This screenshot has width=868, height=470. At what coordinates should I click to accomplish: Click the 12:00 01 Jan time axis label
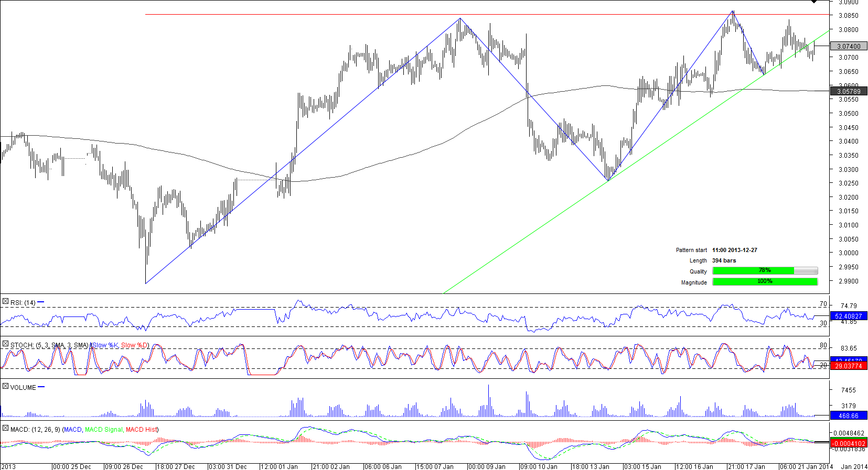pyautogui.click(x=278, y=466)
